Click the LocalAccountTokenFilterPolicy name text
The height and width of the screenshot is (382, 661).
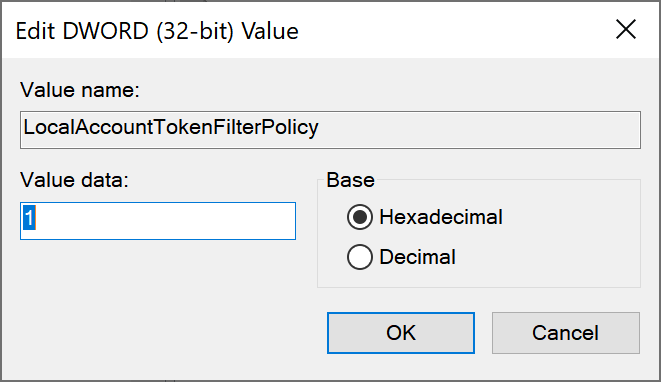coord(171,127)
